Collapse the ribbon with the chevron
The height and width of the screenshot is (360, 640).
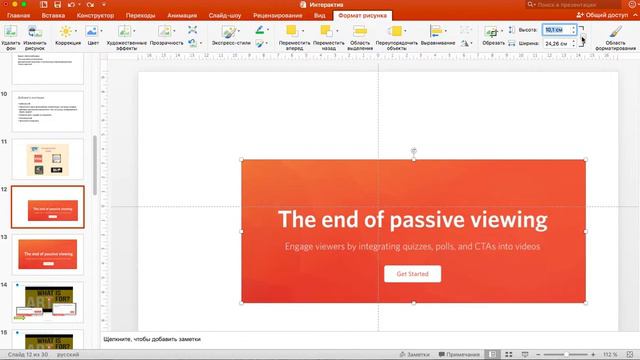tap(635, 15)
